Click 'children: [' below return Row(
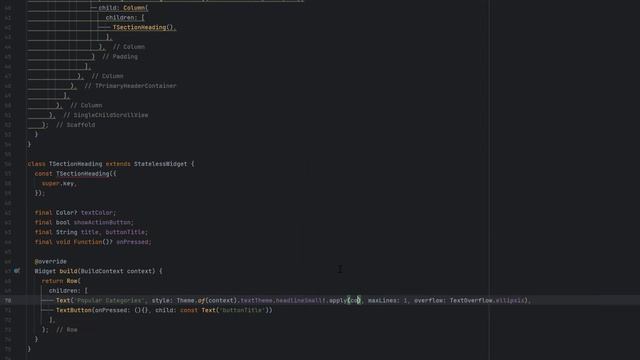This screenshot has height=360, width=640. (x=68, y=291)
